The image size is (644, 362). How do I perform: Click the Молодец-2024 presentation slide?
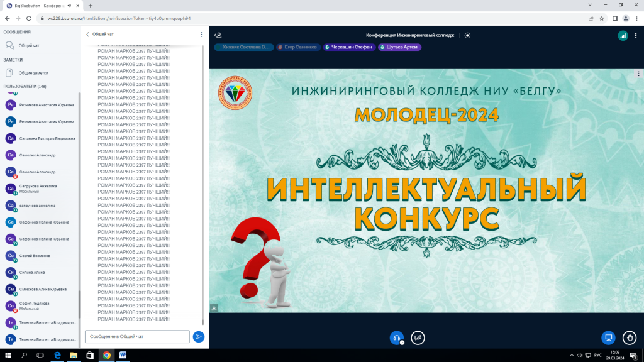(x=426, y=190)
